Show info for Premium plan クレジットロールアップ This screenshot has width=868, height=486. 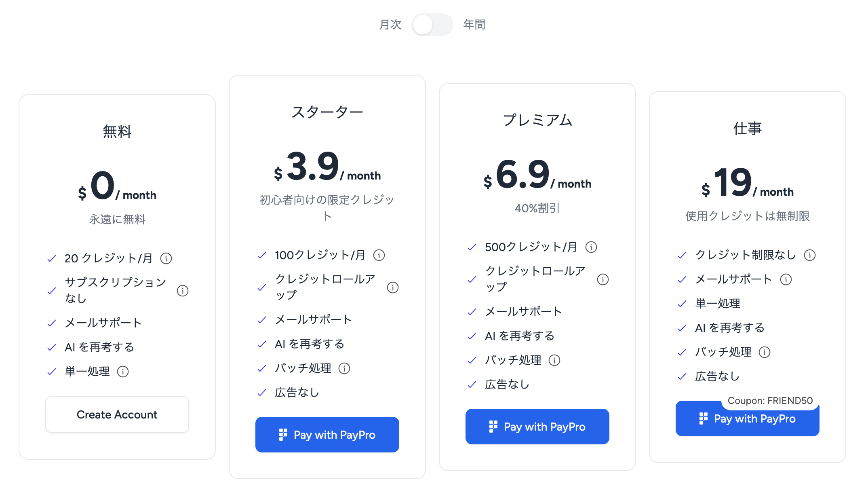click(x=603, y=279)
